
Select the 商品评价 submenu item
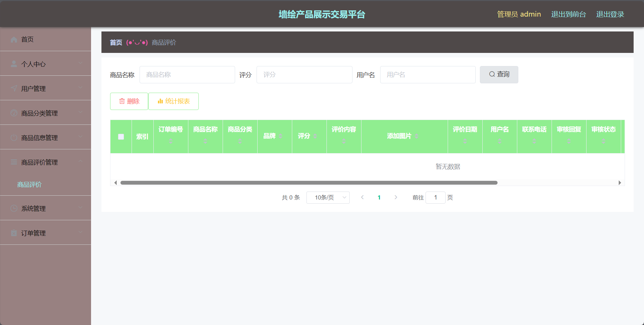point(45,185)
